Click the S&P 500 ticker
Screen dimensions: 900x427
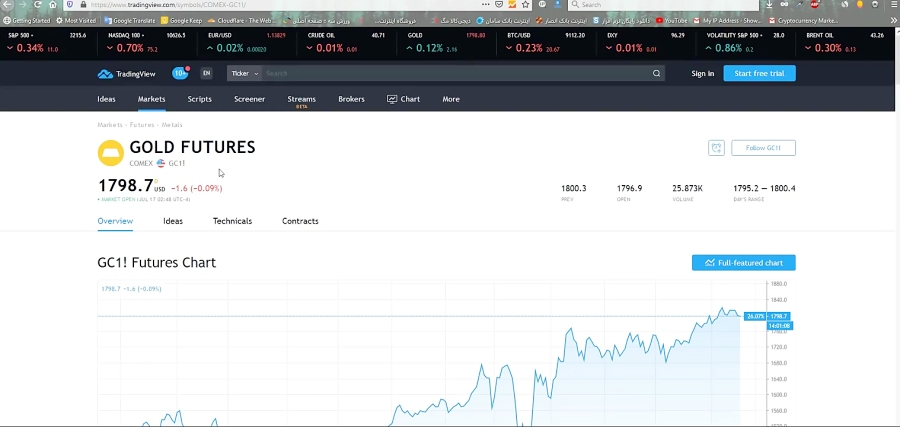(x=46, y=42)
